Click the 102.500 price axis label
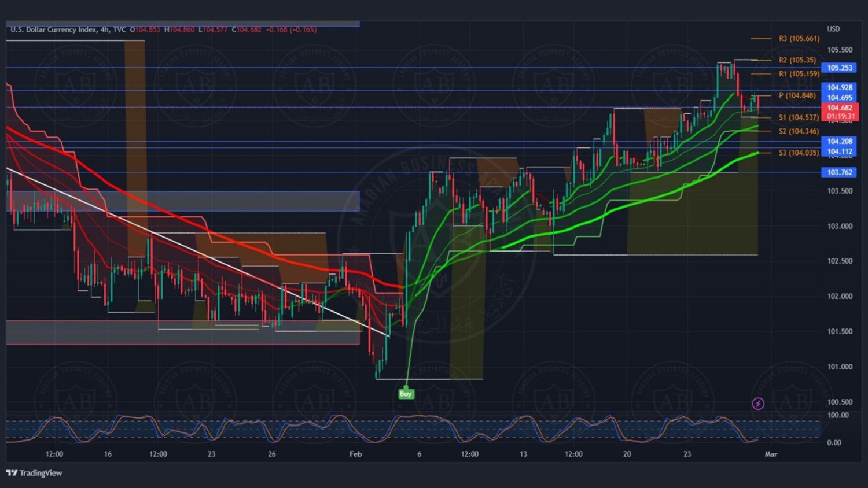This screenshot has height=488, width=868. click(840, 261)
